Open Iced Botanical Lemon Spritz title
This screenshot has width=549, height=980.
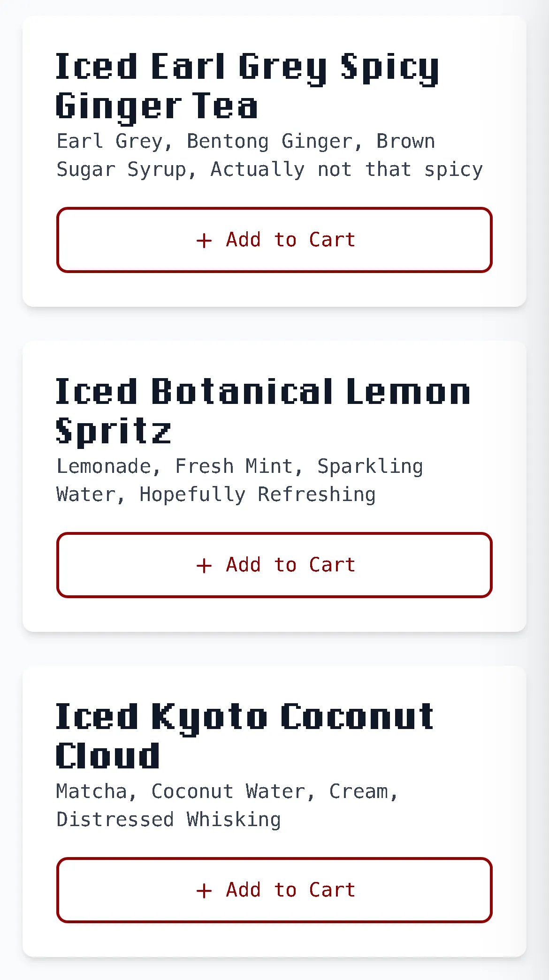263,412
